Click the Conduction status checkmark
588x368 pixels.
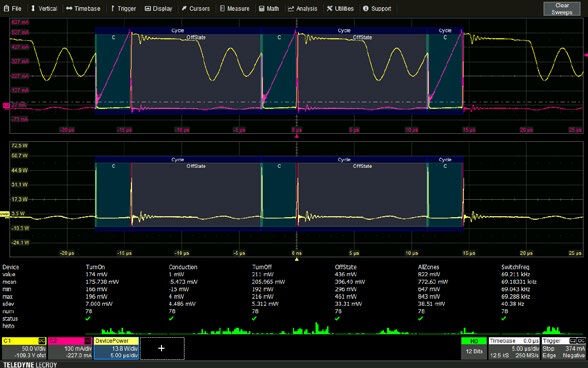coord(171,318)
